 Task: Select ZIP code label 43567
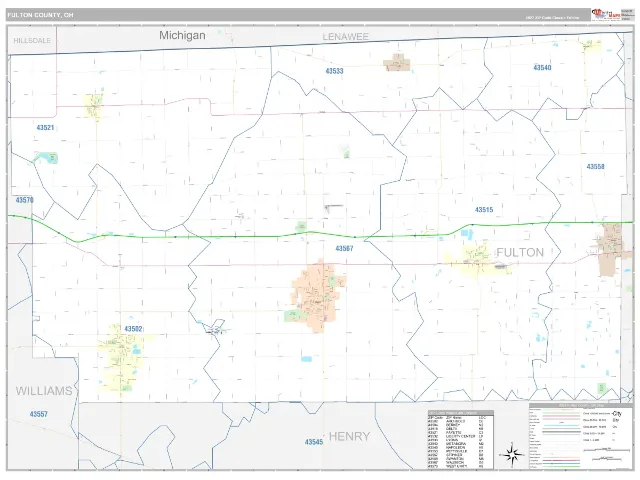(x=344, y=248)
